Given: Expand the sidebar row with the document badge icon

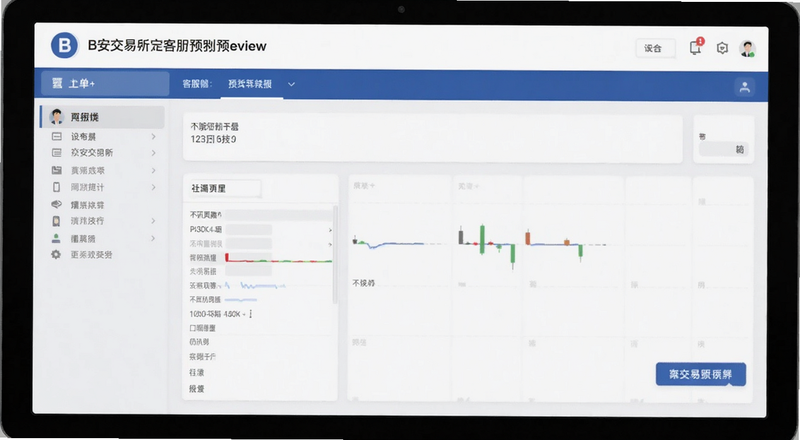Looking at the screenshot, I should 153,221.
